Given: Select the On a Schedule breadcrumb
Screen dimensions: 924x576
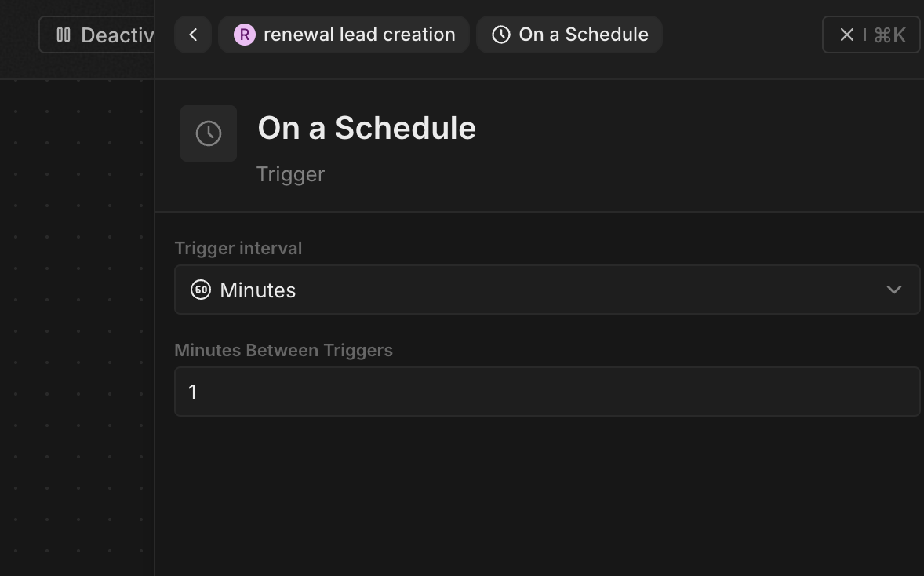Looking at the screenshot, I should [x=569, y=35].
